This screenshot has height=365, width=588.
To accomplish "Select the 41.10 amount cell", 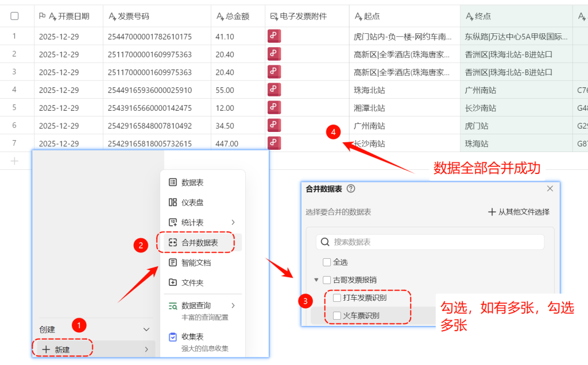I will click(x=238, y=36).
